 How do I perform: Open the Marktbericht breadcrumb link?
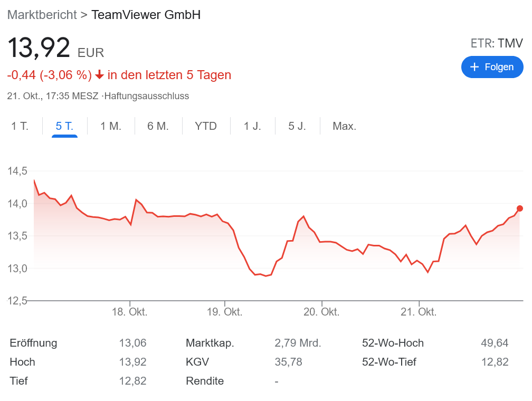pyautogui.click(x=41, y=15)
